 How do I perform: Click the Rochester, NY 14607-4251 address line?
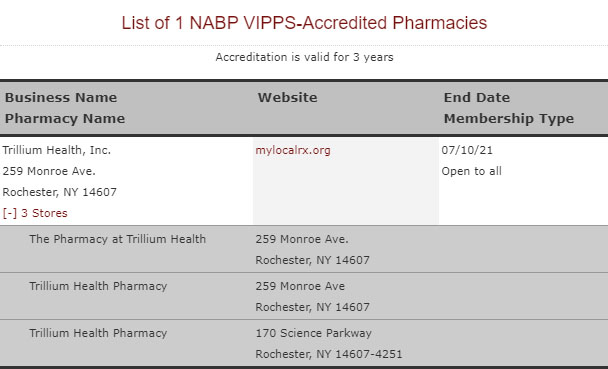click(x=329, y=354)
